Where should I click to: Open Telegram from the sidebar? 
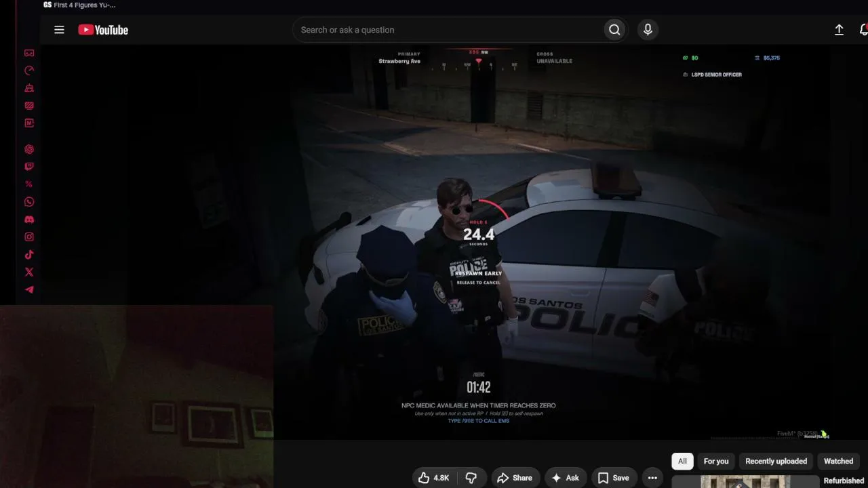click(x=29, y=290)
